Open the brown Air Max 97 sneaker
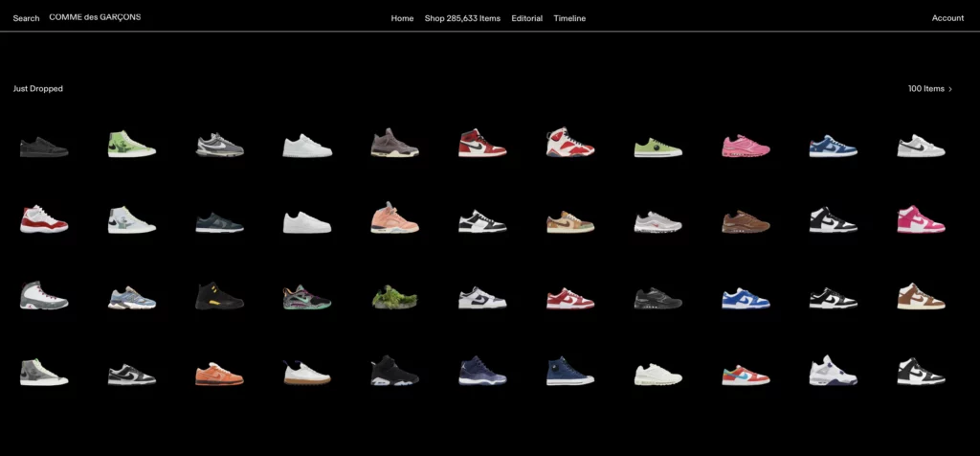Image resolution: width=980 pixels, height=456 pixels. point(746,222)
